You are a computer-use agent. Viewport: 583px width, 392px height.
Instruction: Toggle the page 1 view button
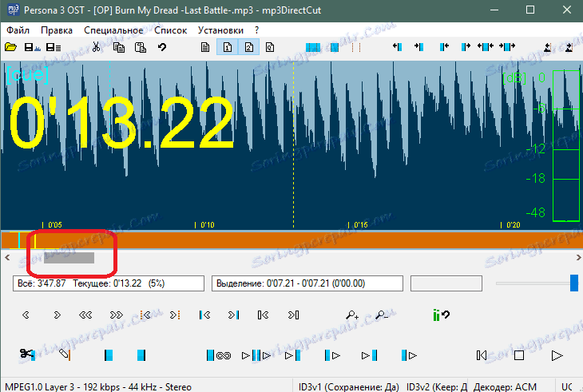coord(227,47)
